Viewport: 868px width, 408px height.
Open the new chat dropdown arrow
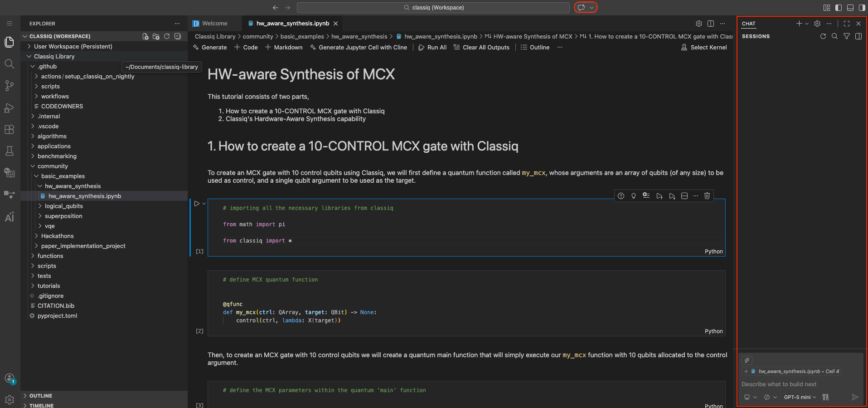pos(807,24)
